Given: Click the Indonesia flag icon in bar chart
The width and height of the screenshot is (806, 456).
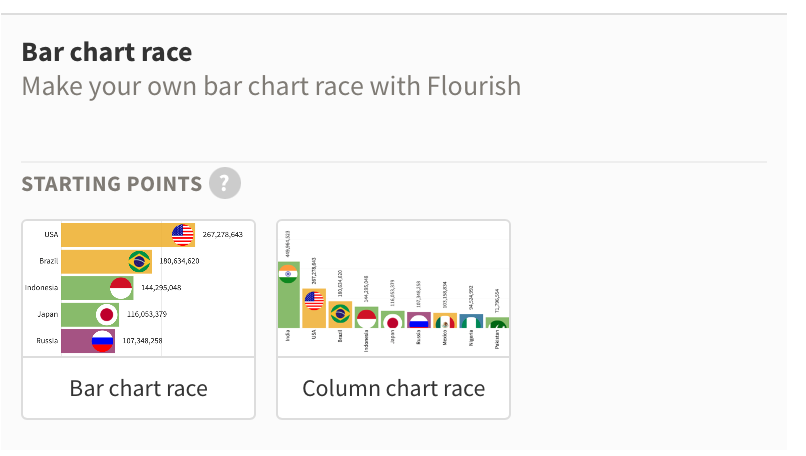Looking at the screenshot, I should click(121, 288).
